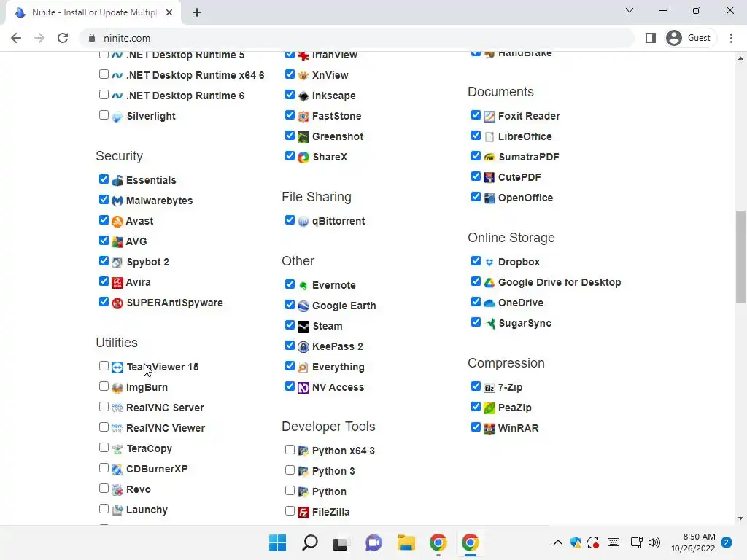This screenshot has height=560, width=747.
Task: Click the SUPERAntiSpyware icon
Action: 117,303
